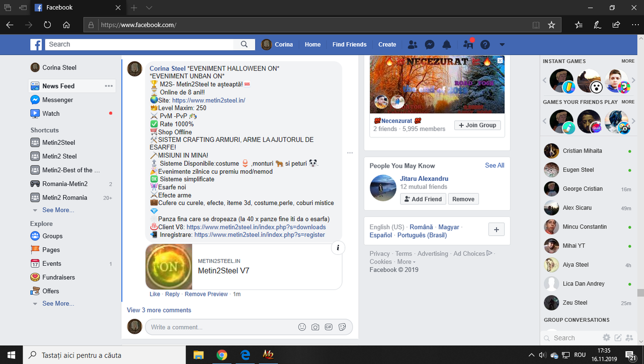
Task: Click Remove Preview link
Action: tap(206, 294)
